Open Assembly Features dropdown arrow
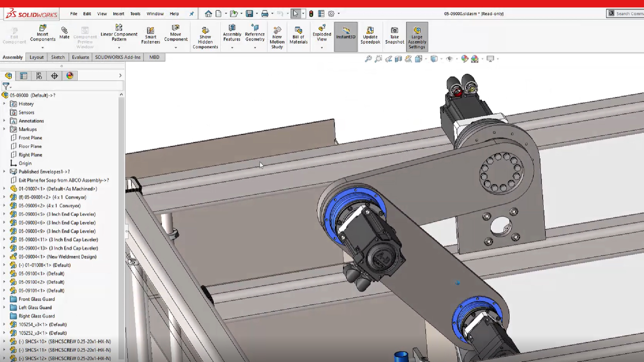The image size is (644, 362). point(232,48)
